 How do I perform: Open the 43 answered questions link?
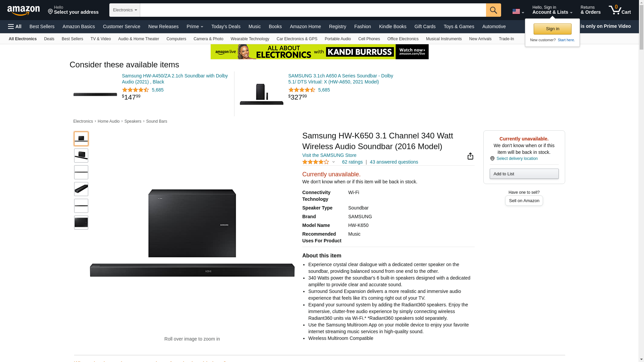(x=394, y=162)
